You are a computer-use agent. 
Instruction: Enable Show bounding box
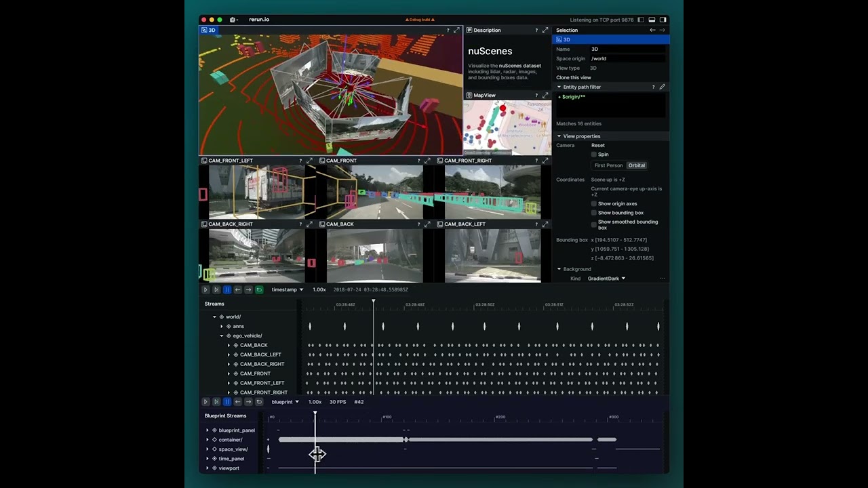click(x=594, y=213)
